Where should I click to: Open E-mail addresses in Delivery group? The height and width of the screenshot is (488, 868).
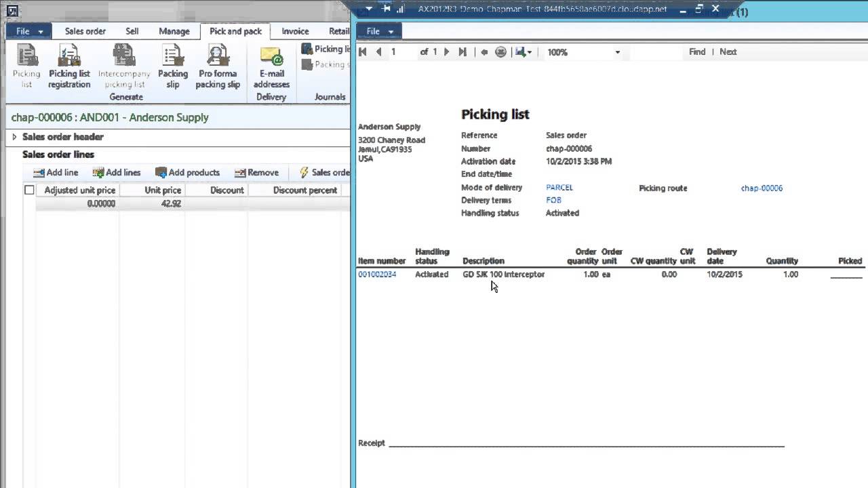click(x=271, y=66)
